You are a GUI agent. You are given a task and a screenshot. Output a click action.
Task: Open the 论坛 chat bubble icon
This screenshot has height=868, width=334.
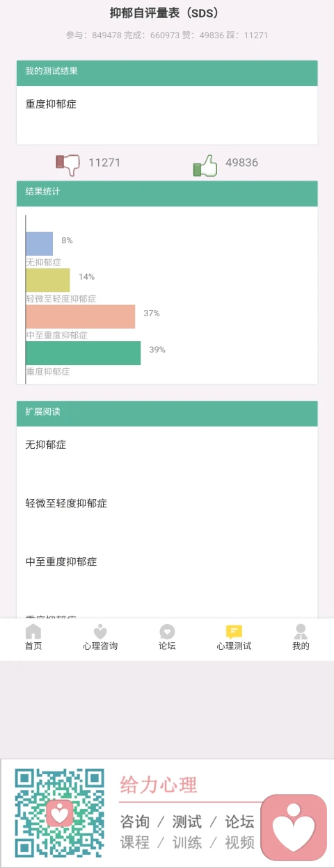[x=167, y=631]
